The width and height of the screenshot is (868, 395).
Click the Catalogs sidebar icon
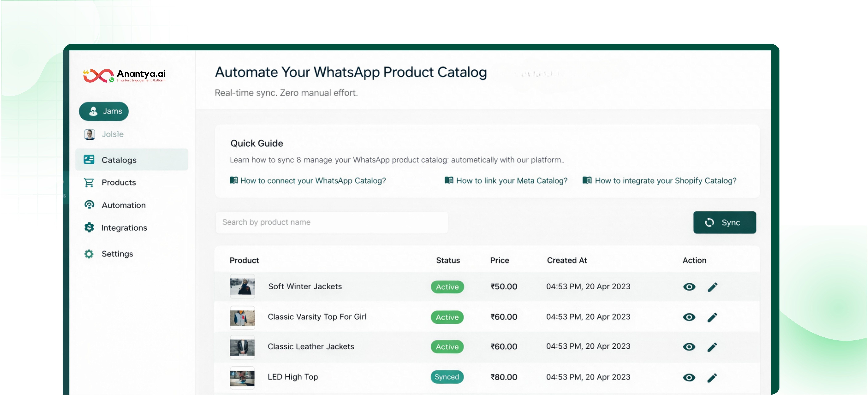(89, 160)
